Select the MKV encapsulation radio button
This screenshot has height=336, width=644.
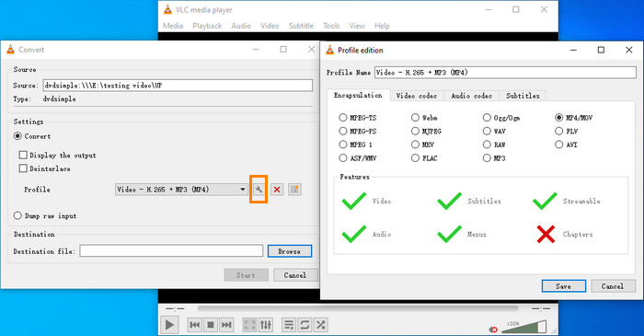(415, 145)
